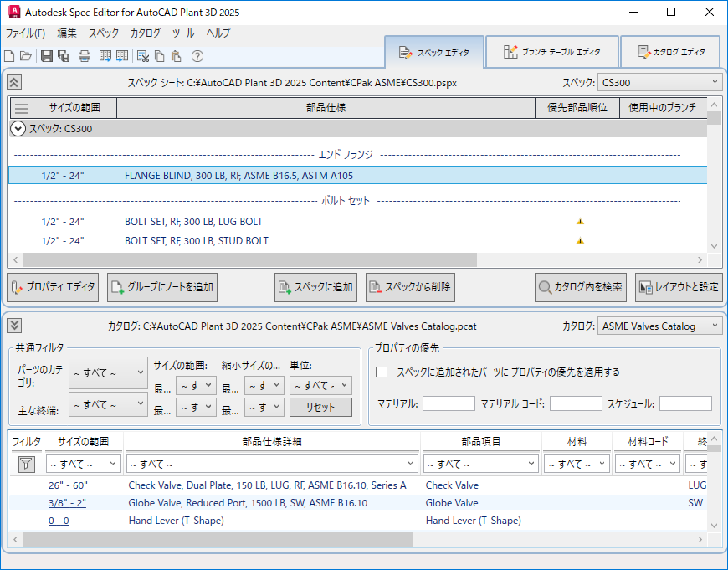Open the 部品項目 filter dropdown
The image size is (728, 570).
point(480,464)
